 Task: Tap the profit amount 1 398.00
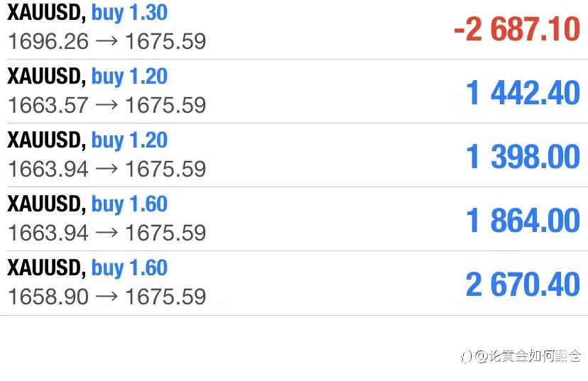(x=523, y=157)
